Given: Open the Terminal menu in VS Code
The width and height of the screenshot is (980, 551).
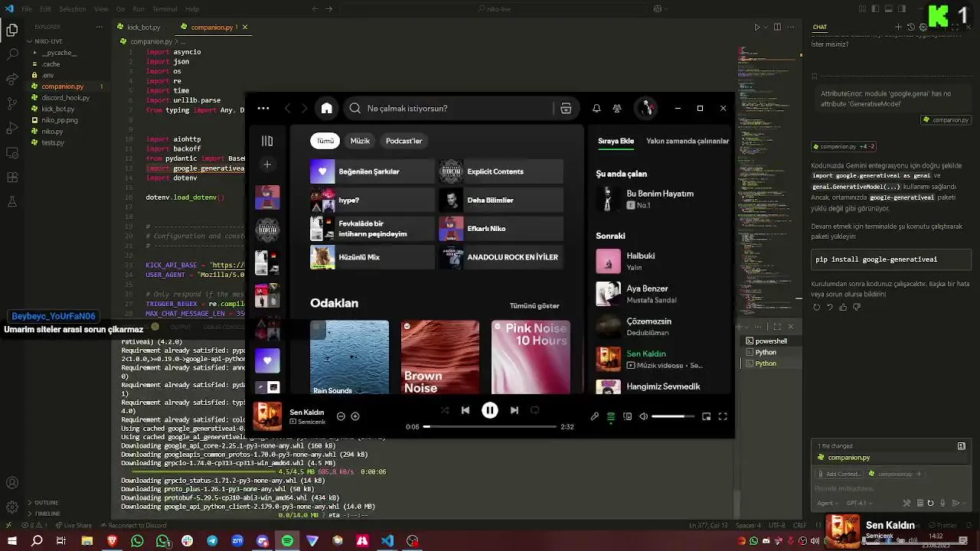Looking at the screenshot, I should [165, 9].
